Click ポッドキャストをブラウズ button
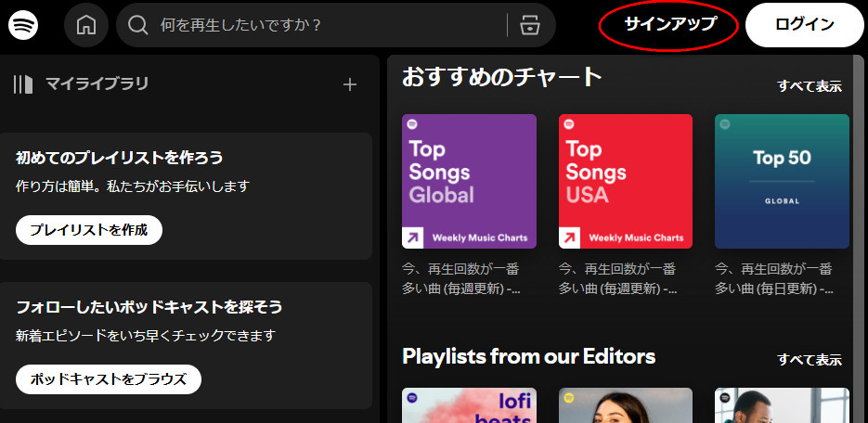 [x=108, y=379]
